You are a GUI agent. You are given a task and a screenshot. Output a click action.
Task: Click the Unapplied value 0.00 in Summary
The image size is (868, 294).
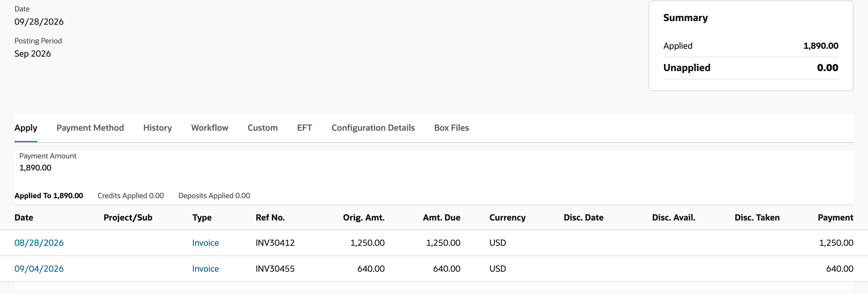click(828, 68)
